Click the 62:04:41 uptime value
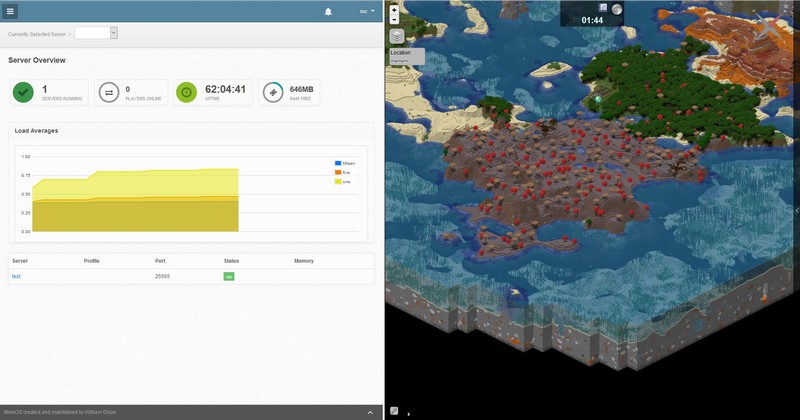This screenshot has width=800, height=420. click(x=225, y=89)
